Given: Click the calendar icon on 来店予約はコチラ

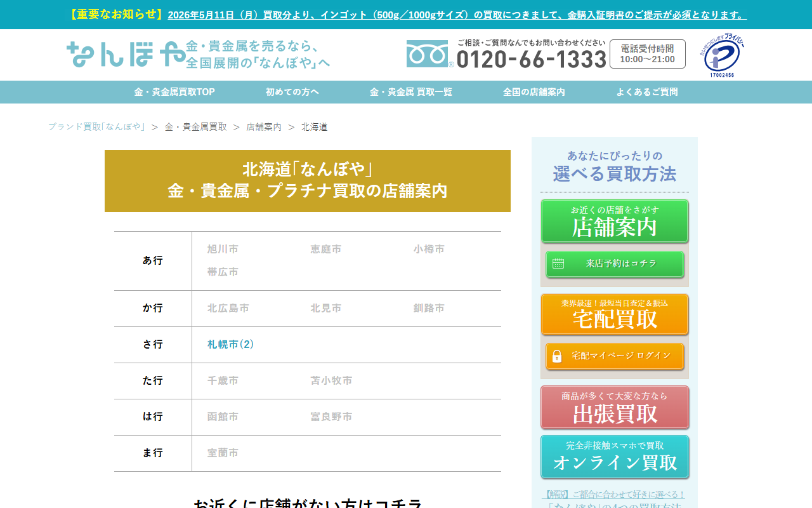Looking at the screenshot, I should pyautogui.click(x=558, y=264).
